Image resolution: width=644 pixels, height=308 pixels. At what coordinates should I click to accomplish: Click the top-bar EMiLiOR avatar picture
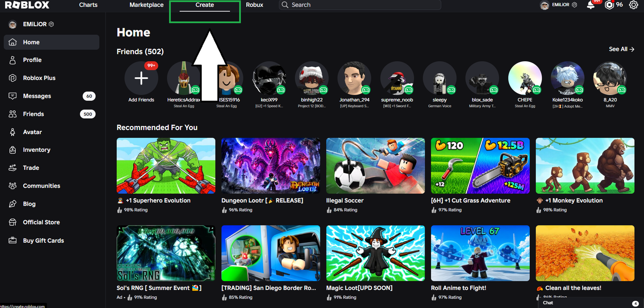(545, 5)
